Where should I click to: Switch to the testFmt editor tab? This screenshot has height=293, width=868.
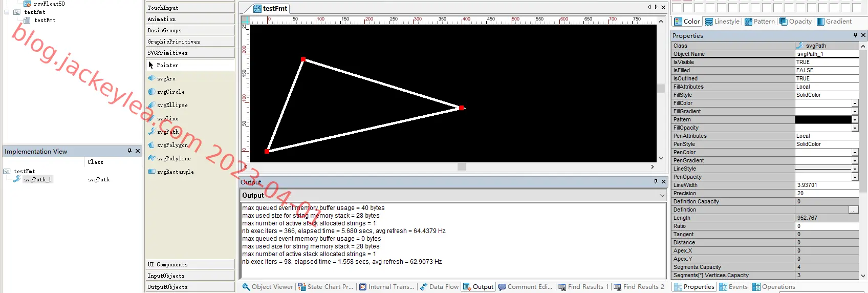271,8
